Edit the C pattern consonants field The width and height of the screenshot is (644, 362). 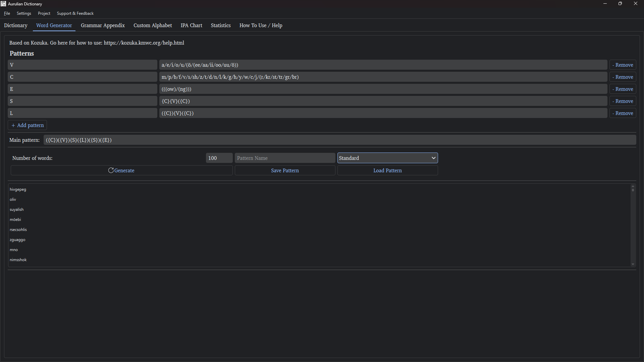(x=383, y=77)
